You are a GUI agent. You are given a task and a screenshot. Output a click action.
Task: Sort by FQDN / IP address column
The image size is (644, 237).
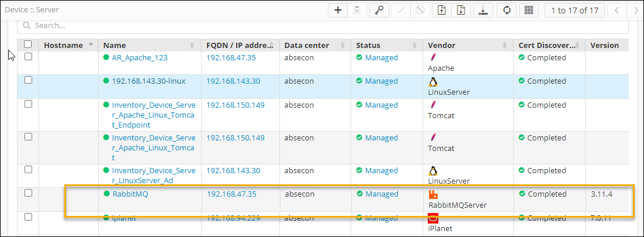click(x=240, y=45)
